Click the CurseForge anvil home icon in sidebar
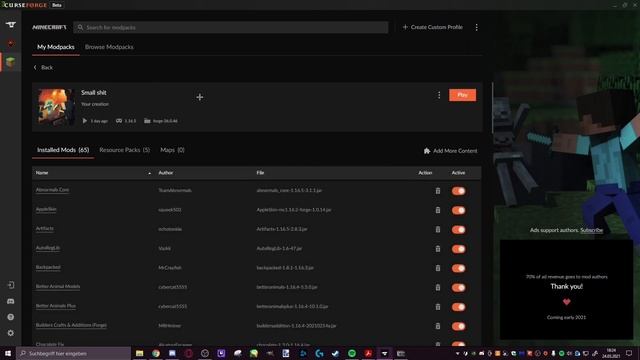The width and height of the screenshot is (640, 360). [11, 25]
